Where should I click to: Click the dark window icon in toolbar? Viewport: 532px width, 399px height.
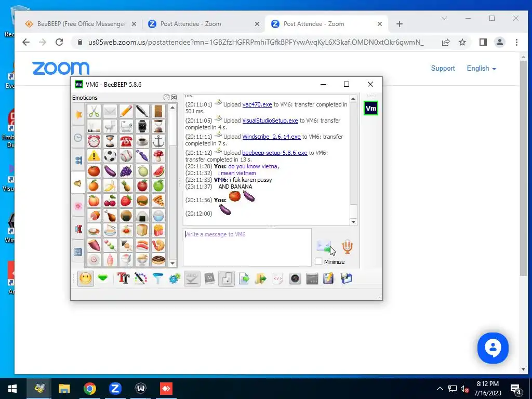click(312, 279)
